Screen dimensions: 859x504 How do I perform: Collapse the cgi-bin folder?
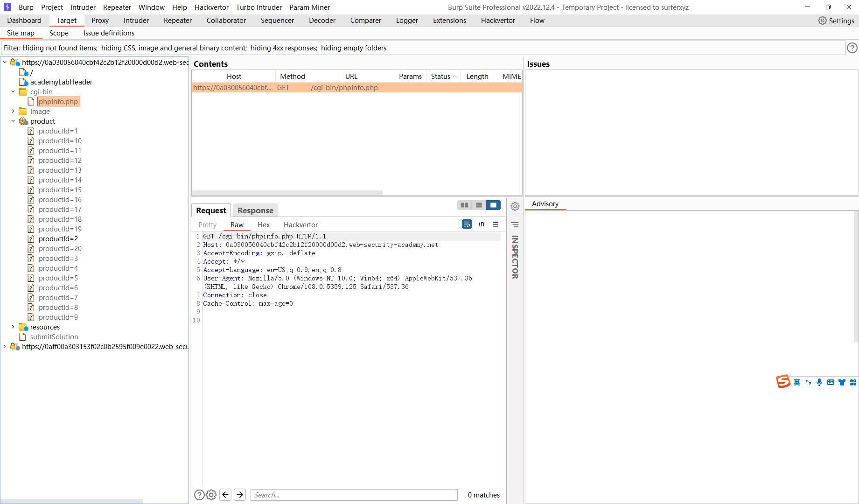[x=13, y=91]
